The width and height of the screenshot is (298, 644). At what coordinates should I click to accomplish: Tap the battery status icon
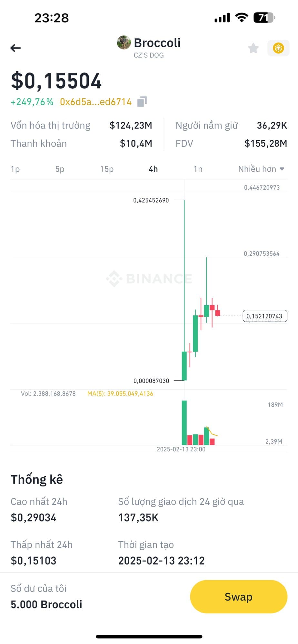(264, 18)
